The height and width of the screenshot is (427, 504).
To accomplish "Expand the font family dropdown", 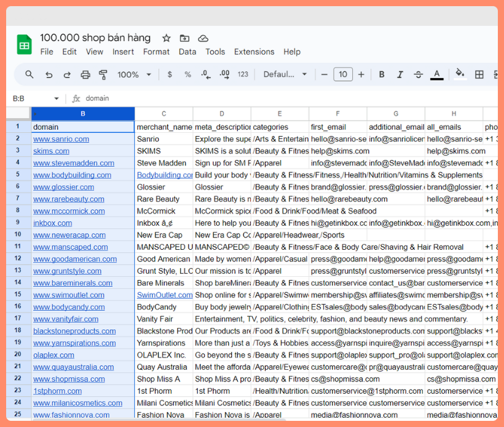I will (x=285, y=74).
